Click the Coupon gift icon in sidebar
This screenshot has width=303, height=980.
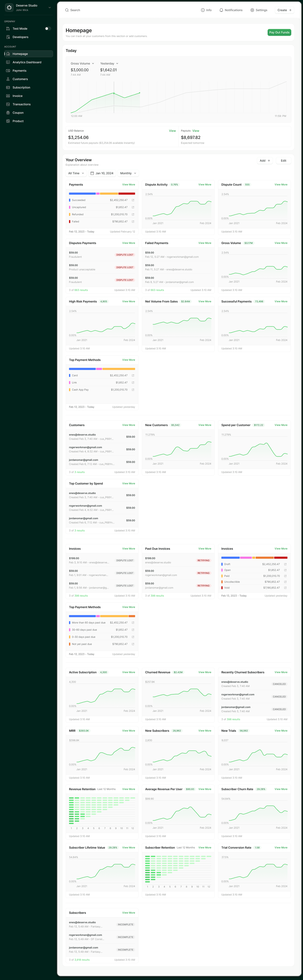pos(8,113)
